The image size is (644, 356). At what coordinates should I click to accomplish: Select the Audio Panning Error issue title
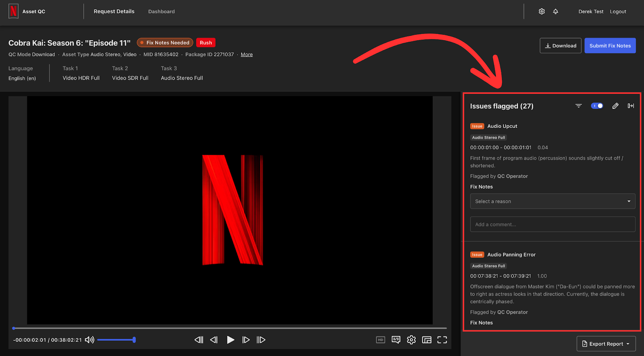click(511, 255)
